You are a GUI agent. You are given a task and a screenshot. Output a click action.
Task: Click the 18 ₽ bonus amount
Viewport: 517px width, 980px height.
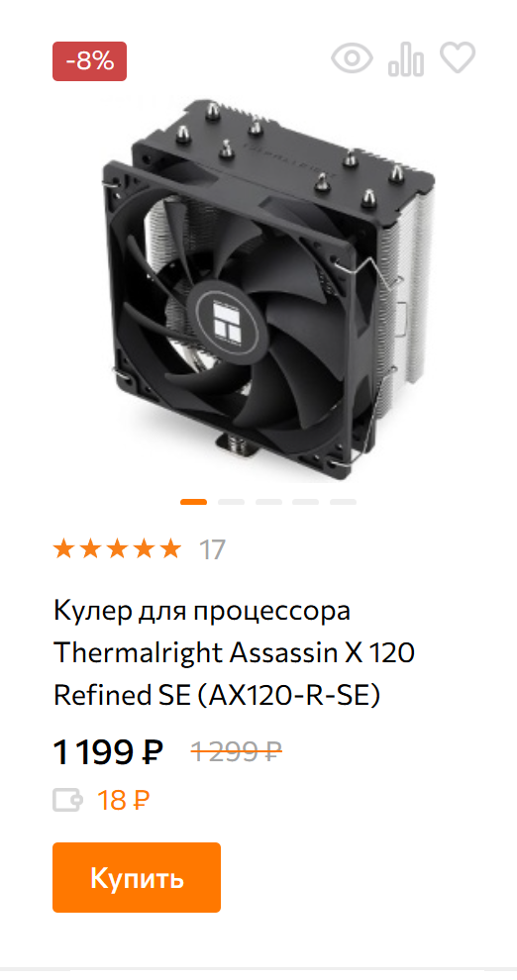[123, 800]
